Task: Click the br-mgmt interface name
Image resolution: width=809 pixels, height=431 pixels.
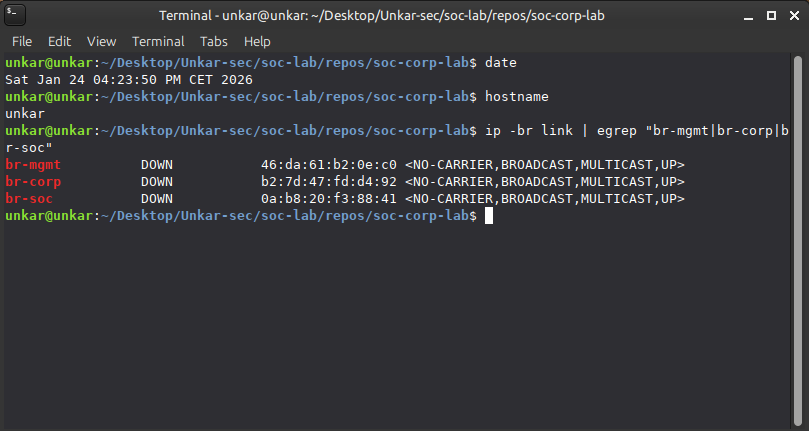Action: 33,164
